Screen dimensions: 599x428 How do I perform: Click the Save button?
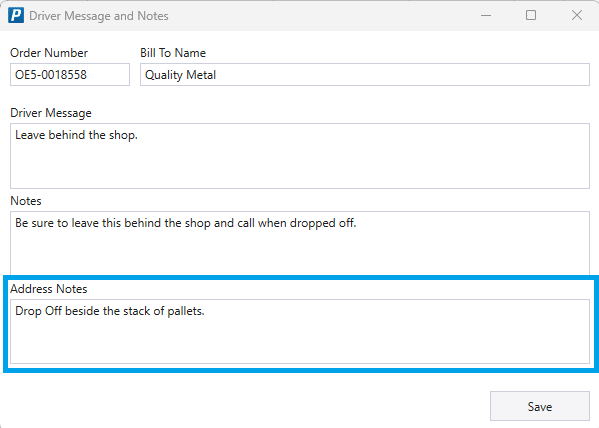pos(540,406)
